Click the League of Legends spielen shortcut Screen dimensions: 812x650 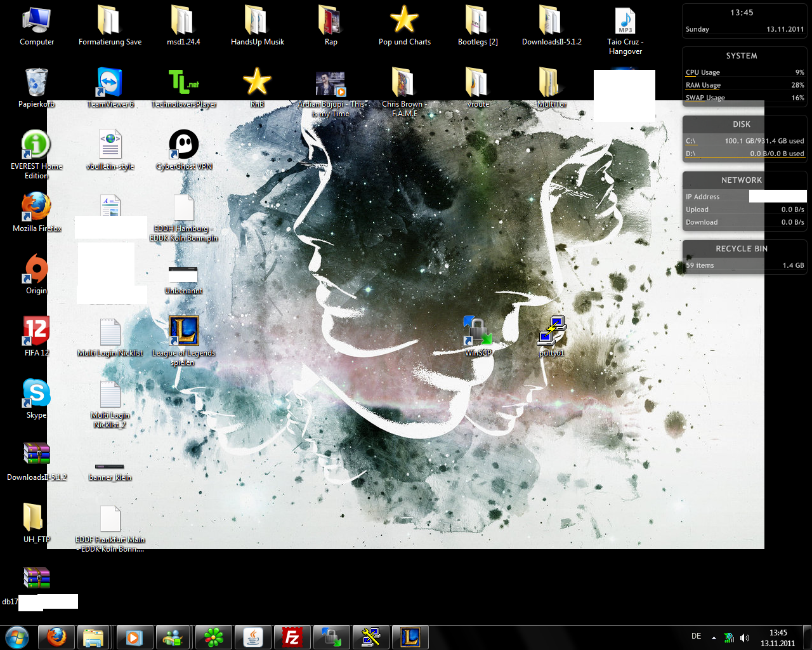183,331
